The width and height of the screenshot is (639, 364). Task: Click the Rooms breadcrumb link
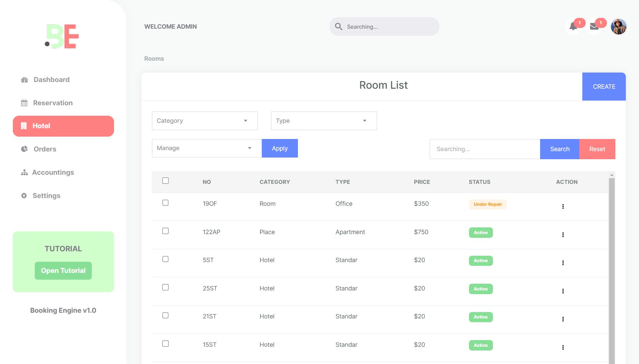tap(154, 58)
